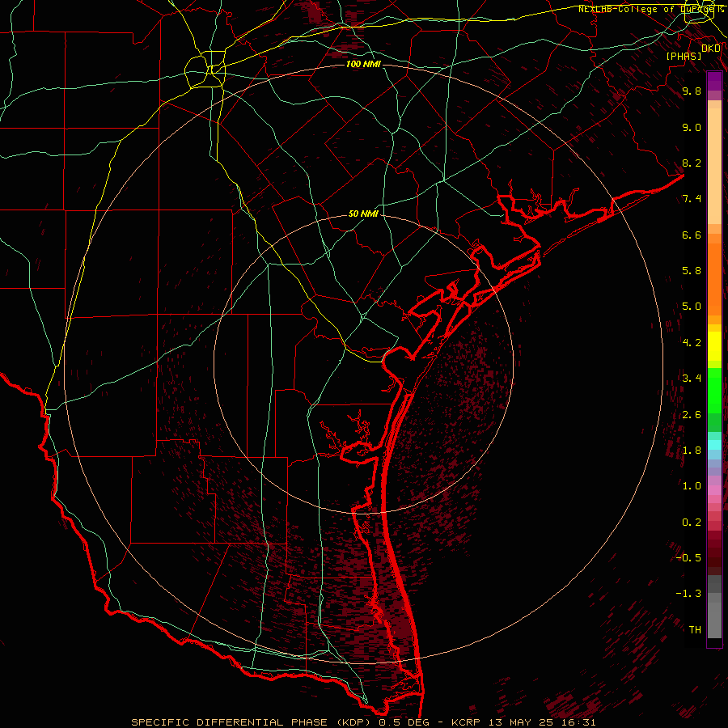The height and width of the screenshot is (728, 728).
Task: Click the TH threshold label on scale
Action: click(695, 630)
